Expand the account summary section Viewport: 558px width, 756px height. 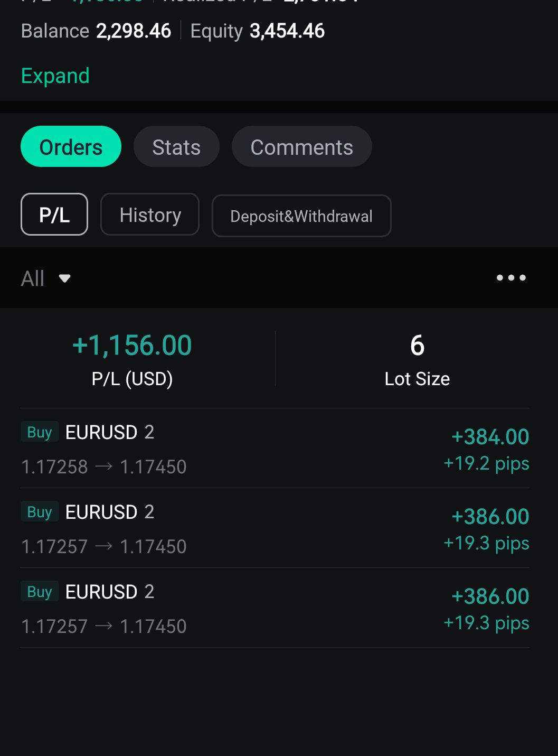[55, 76]
